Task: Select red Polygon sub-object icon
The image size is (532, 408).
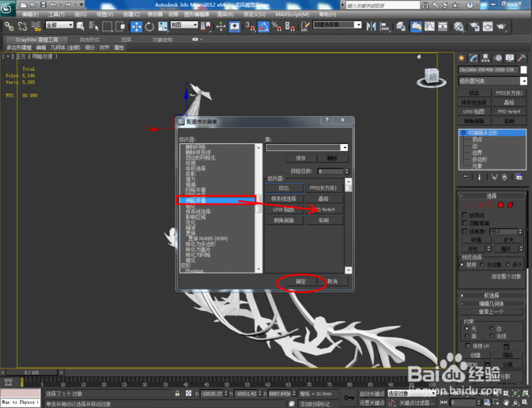Action: pyautogui.click(x=500, y=205)
